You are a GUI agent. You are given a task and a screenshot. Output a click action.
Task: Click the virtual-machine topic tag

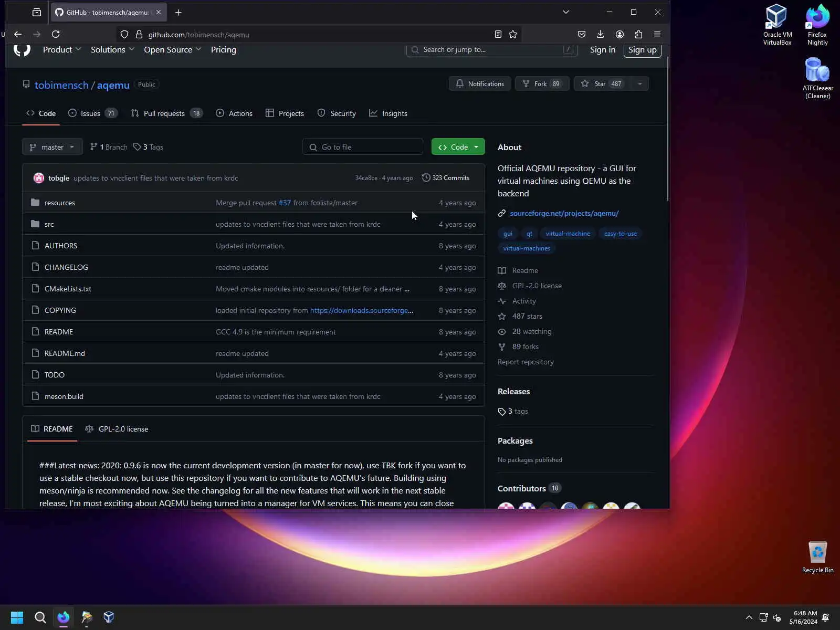tap(568, 234)
